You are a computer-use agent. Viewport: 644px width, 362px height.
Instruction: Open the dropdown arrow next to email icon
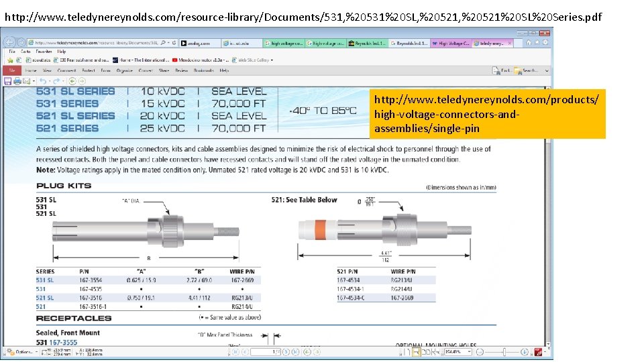click(x=34, y=81)
